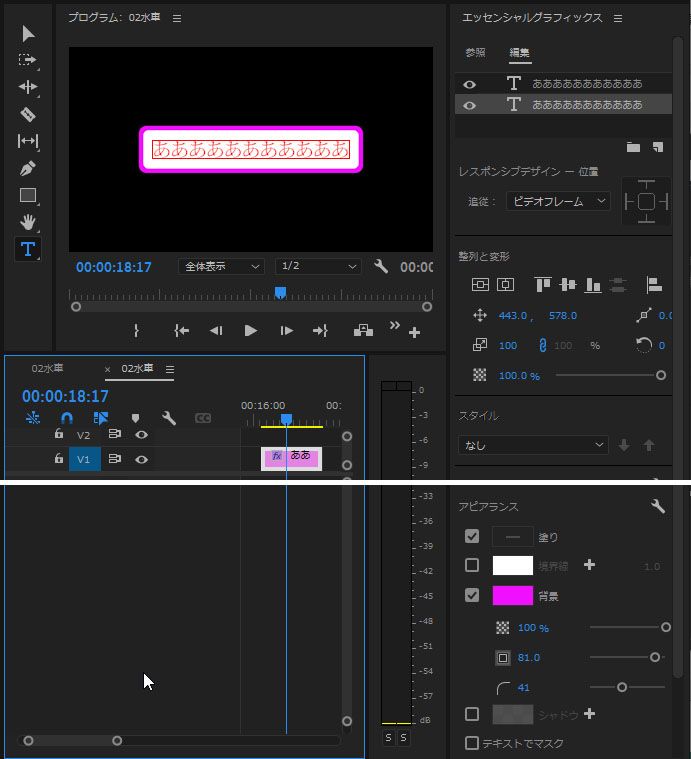Click align top icon
This screenshot has height=759, width=691.
click(x=543, y=284)
